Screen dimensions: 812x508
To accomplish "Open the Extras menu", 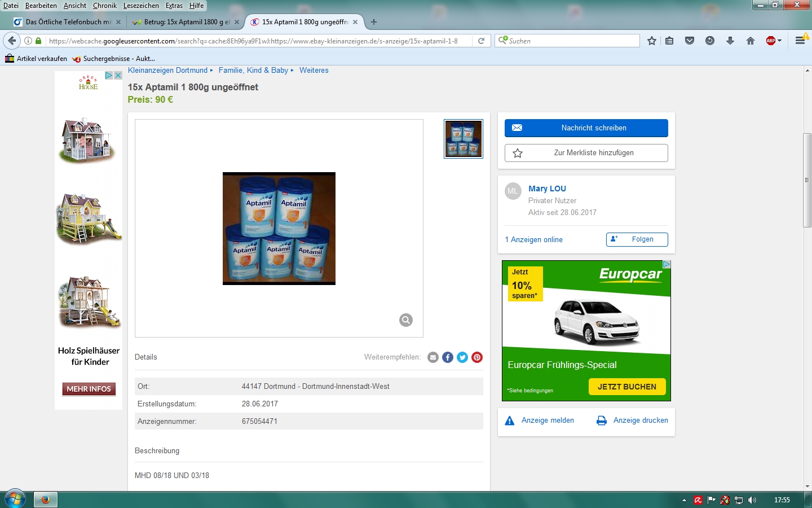I will point(174,6).
